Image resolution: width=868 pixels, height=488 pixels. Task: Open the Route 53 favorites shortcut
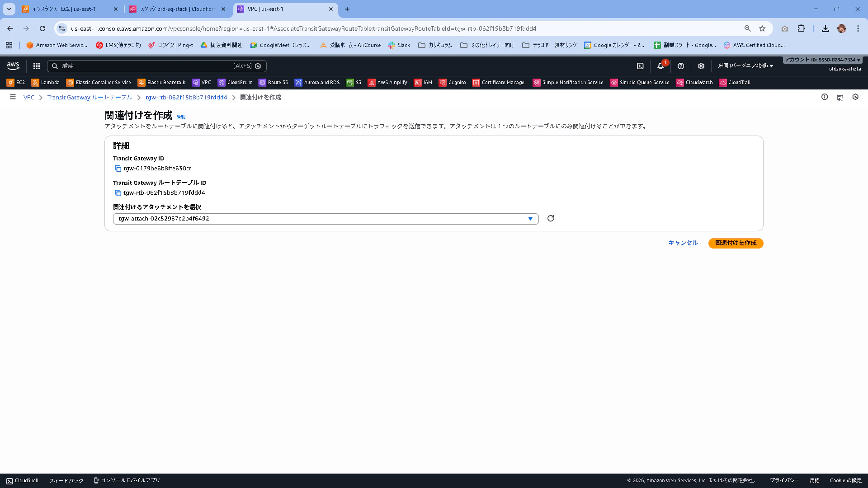273,83
